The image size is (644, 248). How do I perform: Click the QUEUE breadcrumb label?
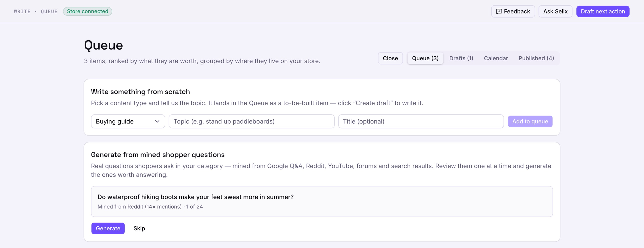tap(49, 11)
